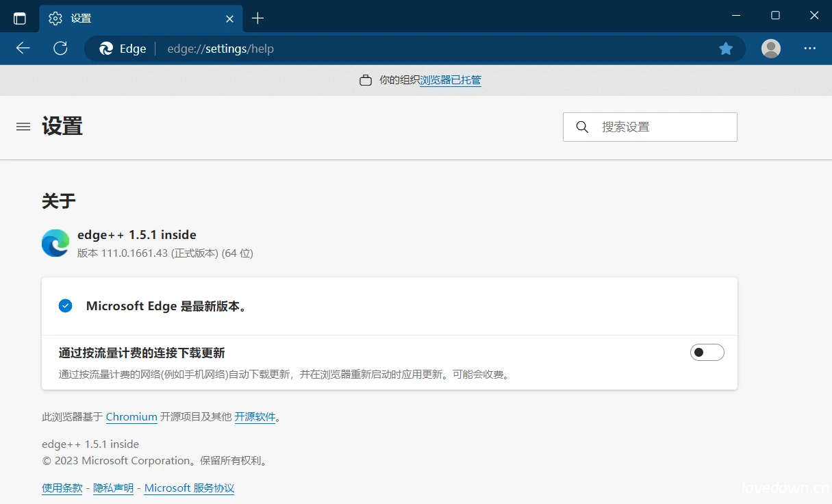Viewport: 832px width, 504px height.
Task: Click inside the 搜索设置 search field
Action: 649,127
